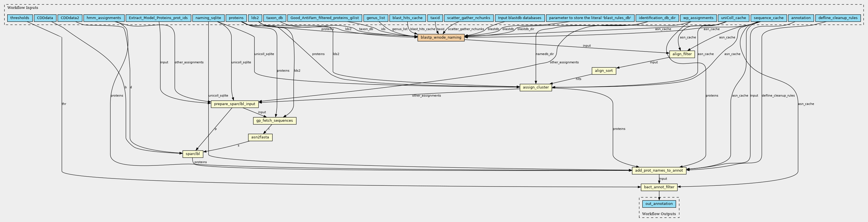This screenshot has width=868, height=222.
Task: Select the bact_annot_filter node
Action: click(659, 187)
